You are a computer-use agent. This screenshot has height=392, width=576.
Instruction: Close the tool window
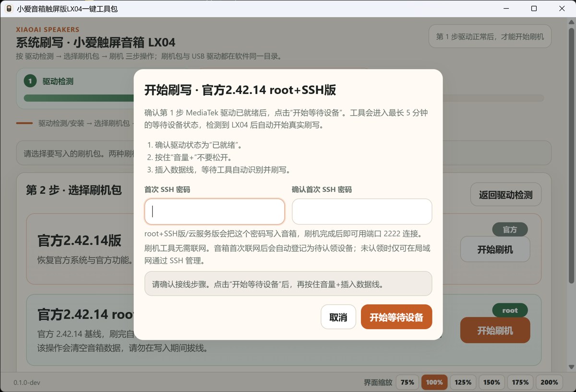tap(562, 9)
